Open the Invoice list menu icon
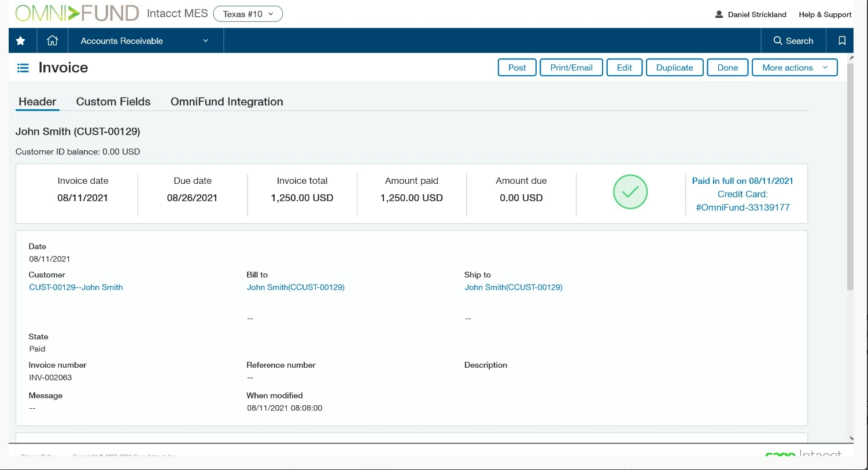Viewport: 868px width, 470px height. click(23, 68)
